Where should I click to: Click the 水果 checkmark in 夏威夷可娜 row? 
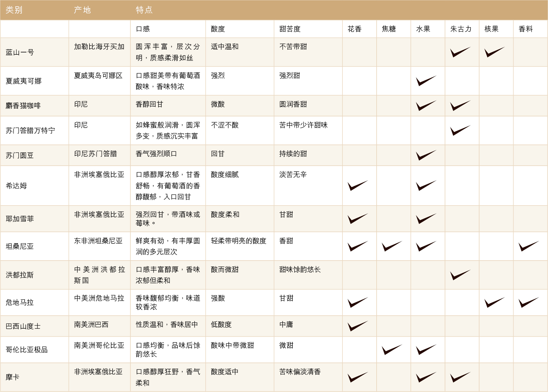(426, 81)
